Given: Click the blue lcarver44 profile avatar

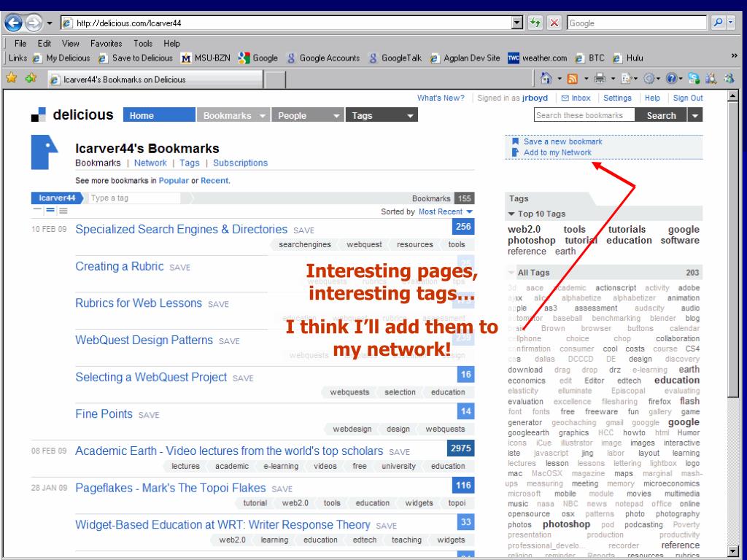Looking at the screenshot, I should point(44,152).
